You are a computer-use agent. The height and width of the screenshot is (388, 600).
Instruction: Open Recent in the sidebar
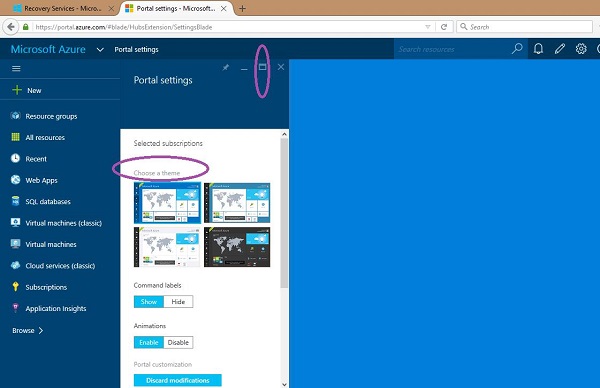coord(36,159)
